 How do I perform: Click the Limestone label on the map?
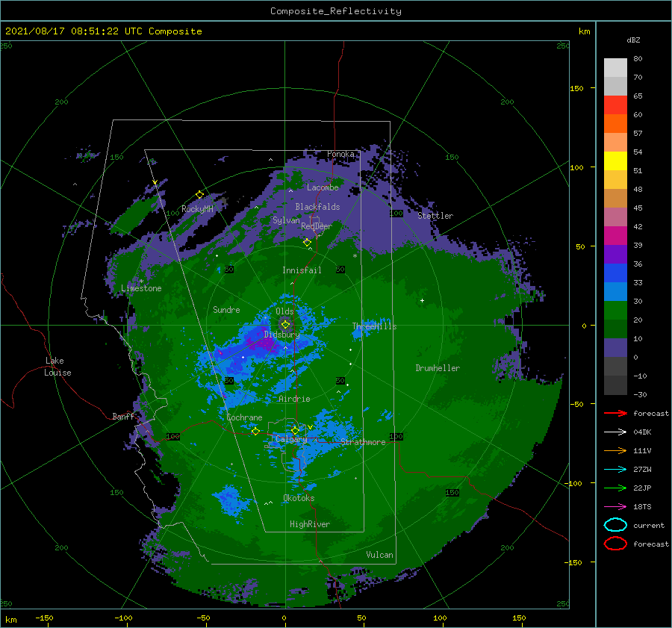point(141,288)
